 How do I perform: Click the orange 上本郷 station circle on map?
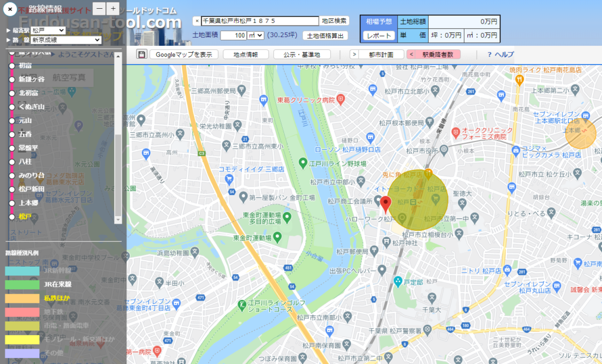pyautogui.click(x=580, y=133)
